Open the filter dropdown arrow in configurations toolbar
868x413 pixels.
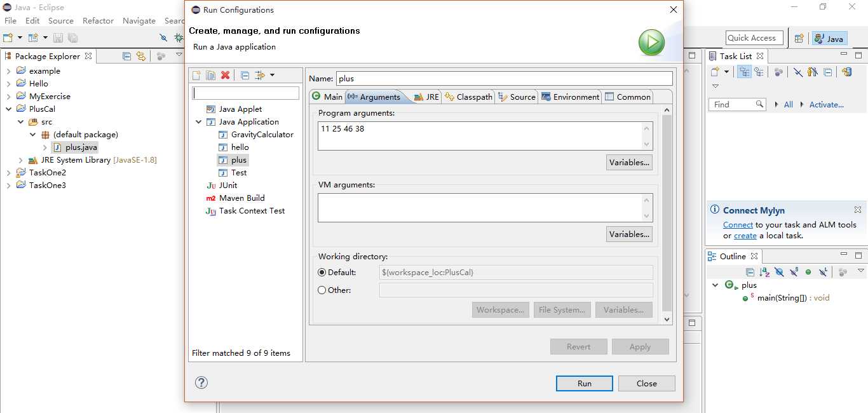[272, 75]
